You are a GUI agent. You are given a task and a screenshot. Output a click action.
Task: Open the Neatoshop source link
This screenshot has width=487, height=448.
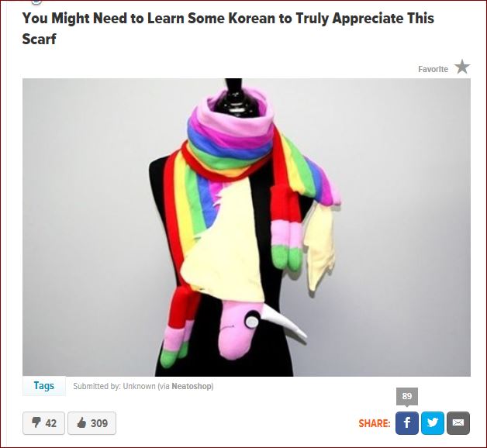point(192,386)
